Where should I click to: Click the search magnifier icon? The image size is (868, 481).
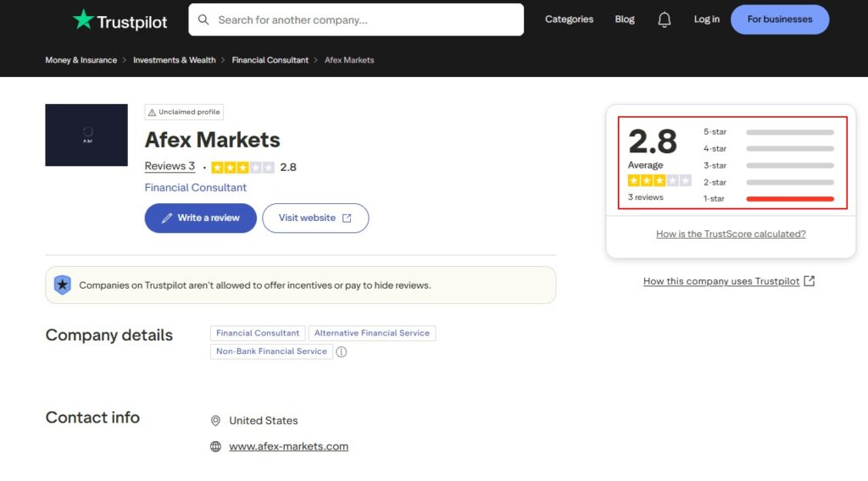click(203, 19)
